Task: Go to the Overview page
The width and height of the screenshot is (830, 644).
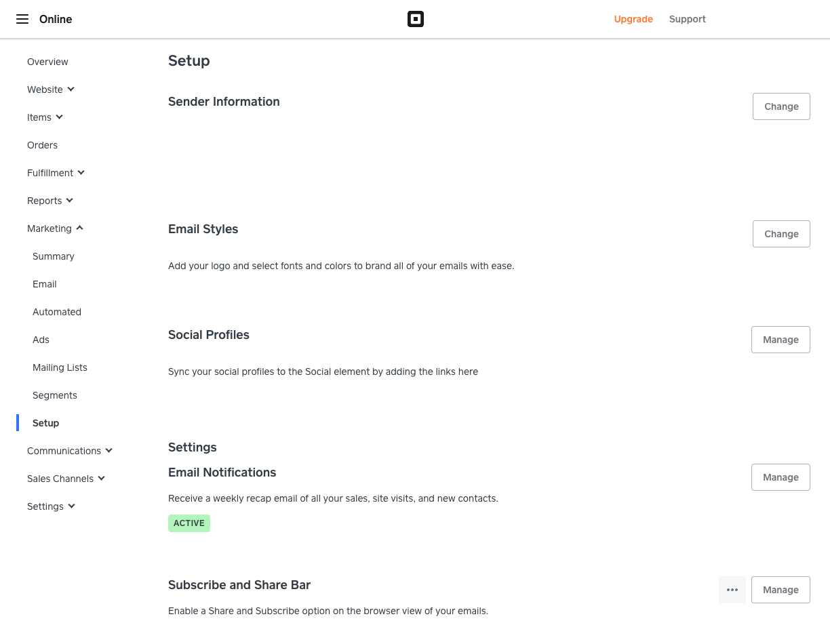Action: [x=47, y=62]
